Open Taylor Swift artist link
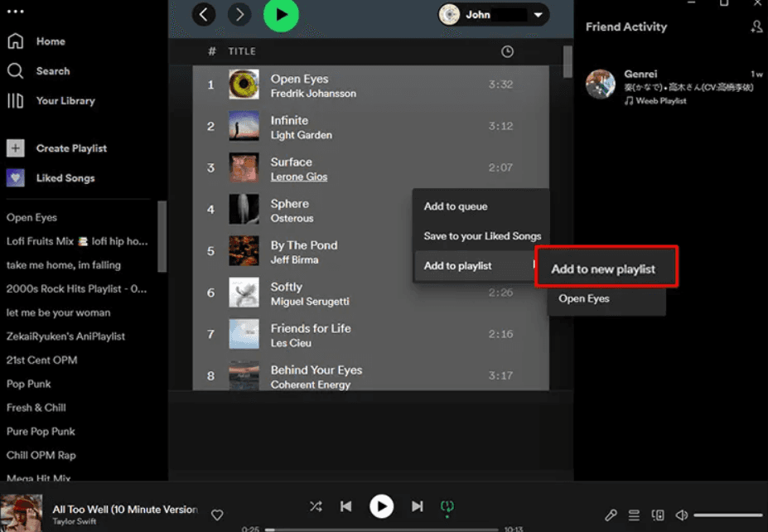This screenshot has width=768, height=532. click(75, 522)
